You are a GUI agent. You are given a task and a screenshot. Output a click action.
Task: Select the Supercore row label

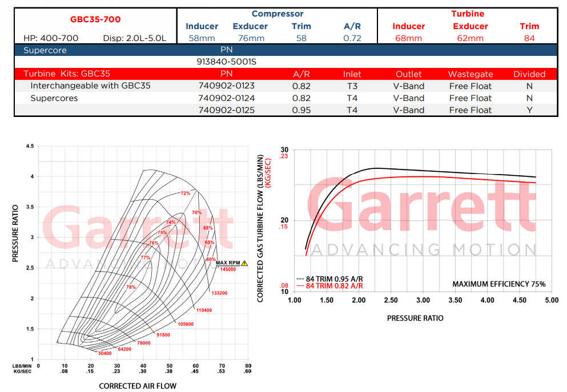click(45, 50)
